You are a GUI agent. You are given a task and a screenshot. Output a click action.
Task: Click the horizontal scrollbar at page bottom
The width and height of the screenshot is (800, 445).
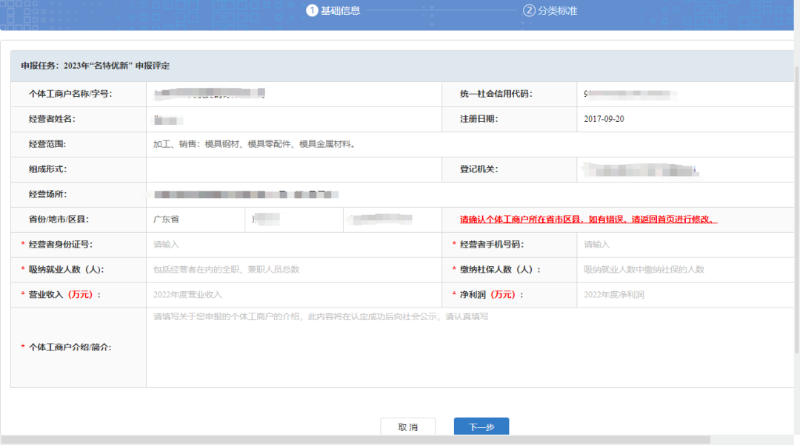point(355,440)
